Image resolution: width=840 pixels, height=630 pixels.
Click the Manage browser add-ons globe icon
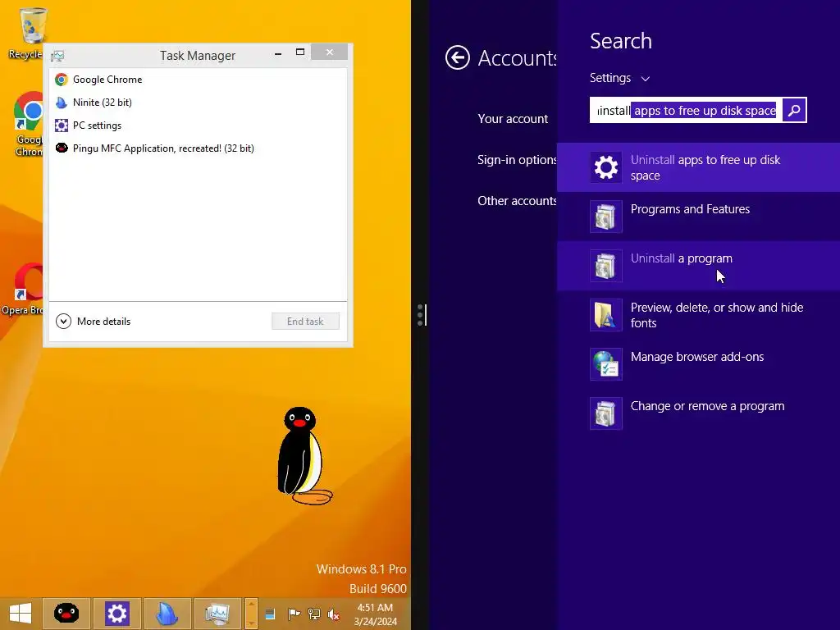point(606,364)
